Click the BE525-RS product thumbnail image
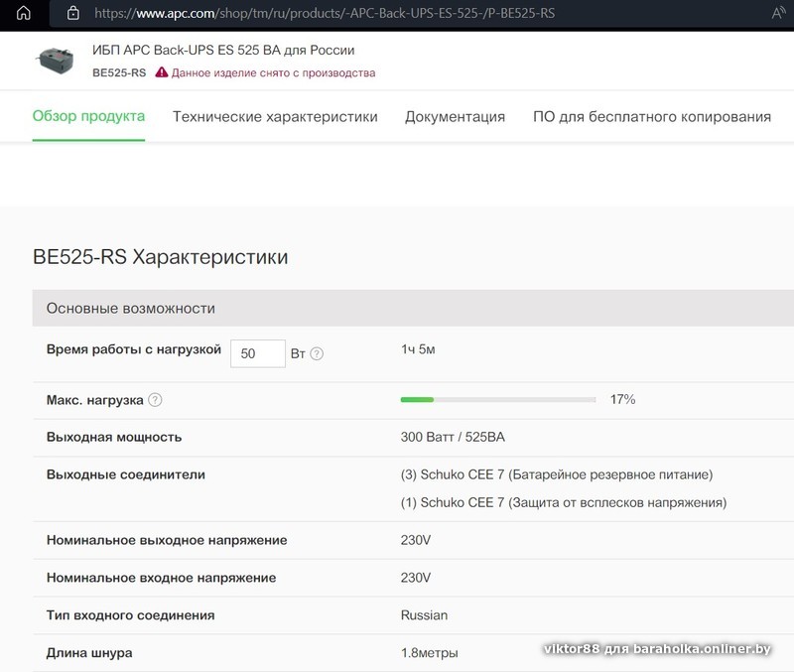The height and width of the screenshot is (672, 794). (x=56, y=61)
